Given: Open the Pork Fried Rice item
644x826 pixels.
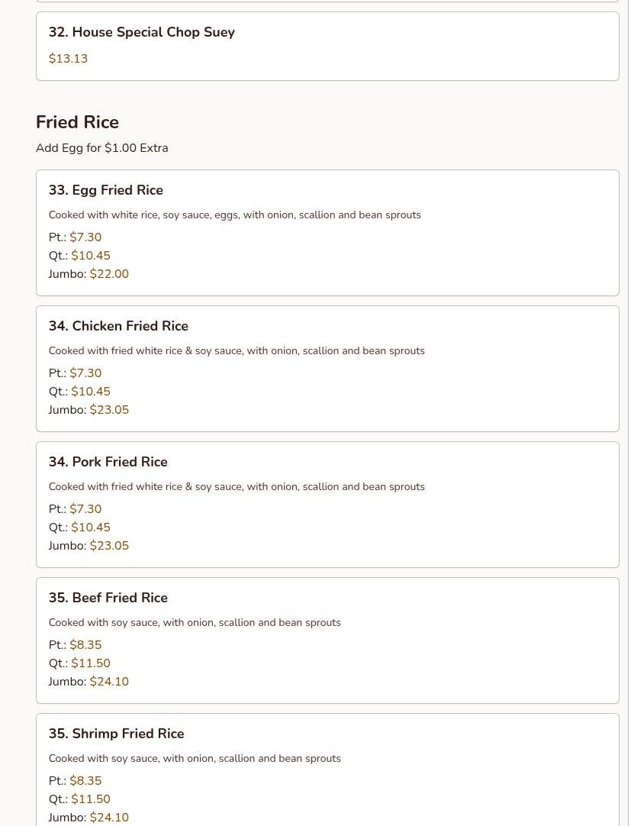Looking at the screenshot, I should [x=108, y=462].
